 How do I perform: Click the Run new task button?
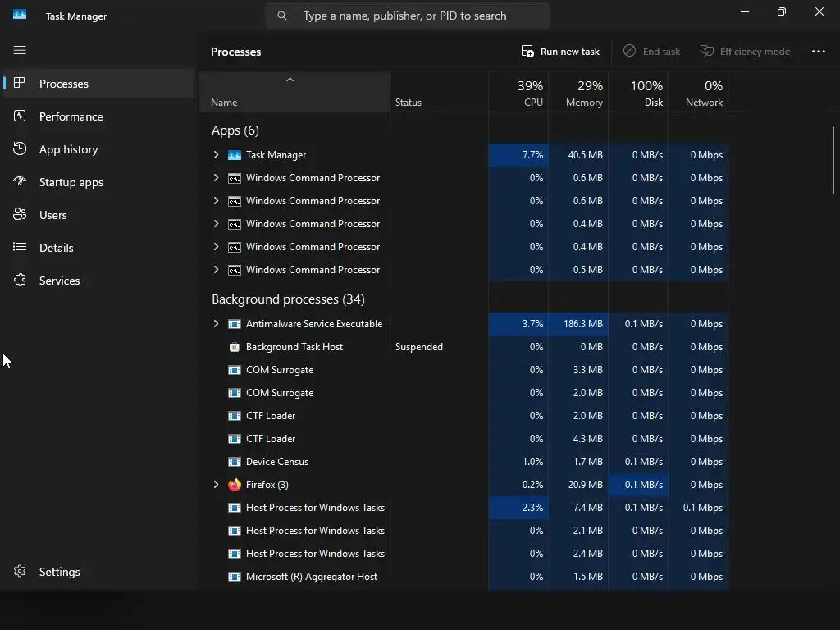pos(560,52)
